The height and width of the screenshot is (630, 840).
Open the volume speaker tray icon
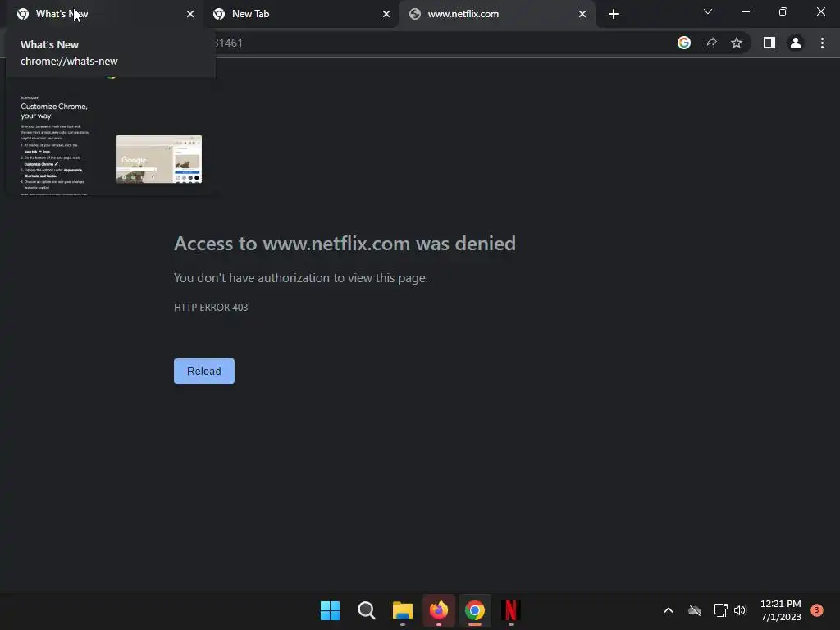[740, 610]
